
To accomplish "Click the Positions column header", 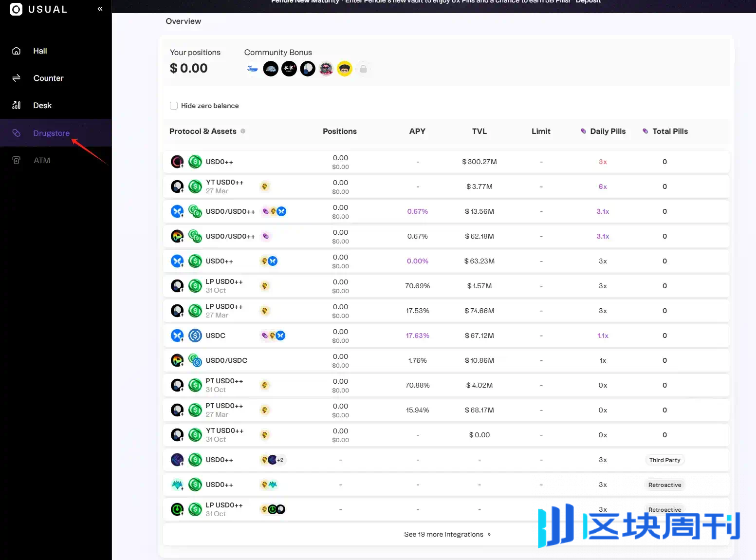I will tap(340, 131).
